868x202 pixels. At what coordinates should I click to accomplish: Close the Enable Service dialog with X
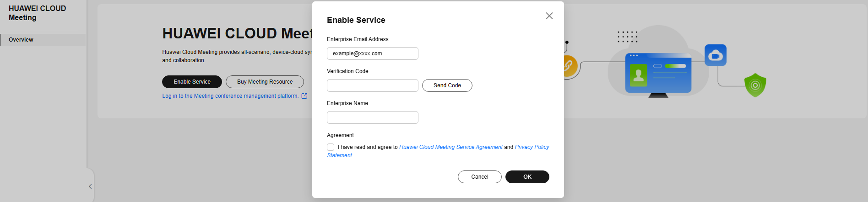click(x=549, y=16)
